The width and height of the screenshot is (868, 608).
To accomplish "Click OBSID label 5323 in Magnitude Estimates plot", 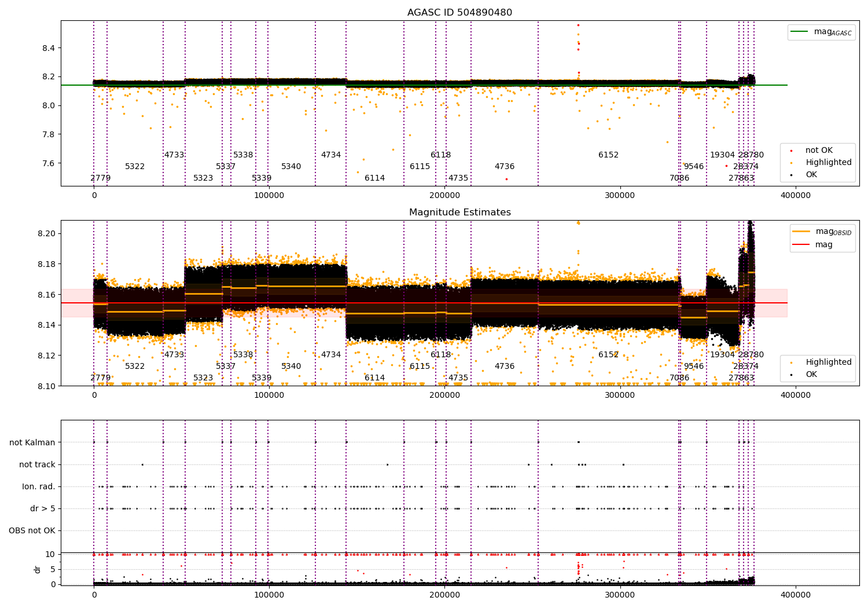I will pyautogui.click(x=203, y=378).
